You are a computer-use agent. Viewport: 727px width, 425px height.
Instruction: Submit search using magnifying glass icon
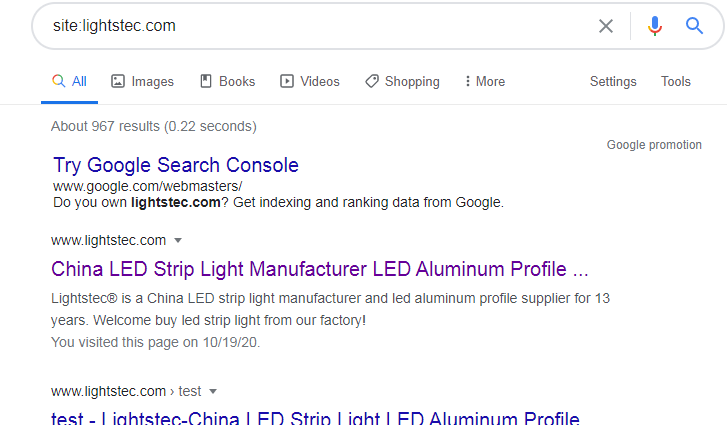(x=695, y=26)
